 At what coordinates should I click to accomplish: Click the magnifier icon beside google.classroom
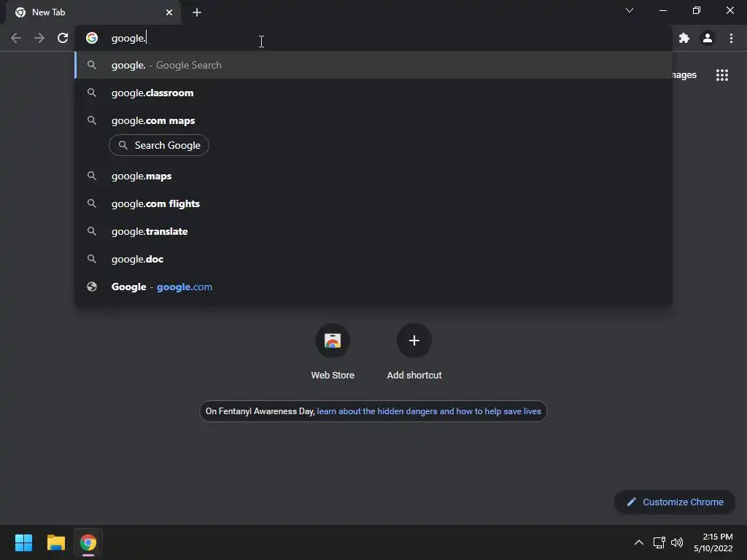coord(92,93)
